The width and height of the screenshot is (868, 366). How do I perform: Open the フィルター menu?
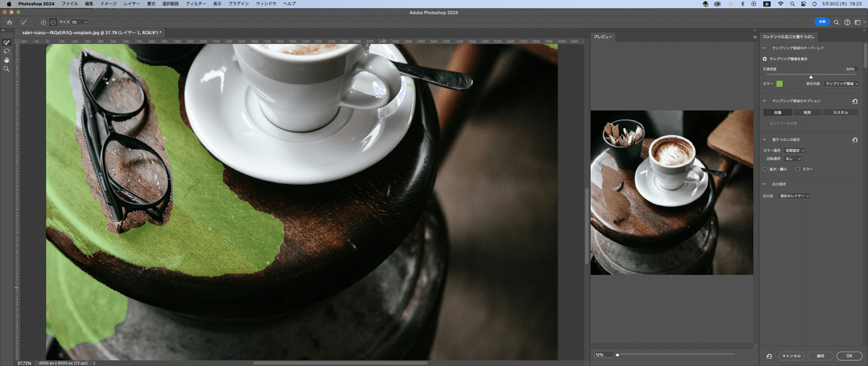pos(195,4)
